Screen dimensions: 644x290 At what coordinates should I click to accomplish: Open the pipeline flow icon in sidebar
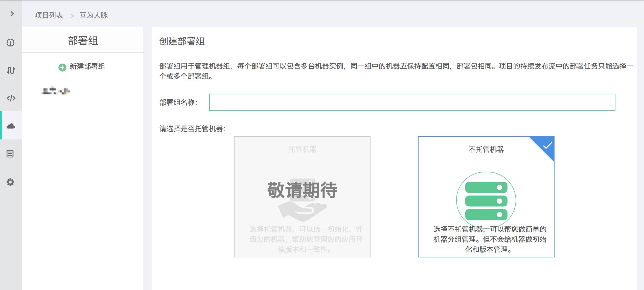(x=11, y=70)
